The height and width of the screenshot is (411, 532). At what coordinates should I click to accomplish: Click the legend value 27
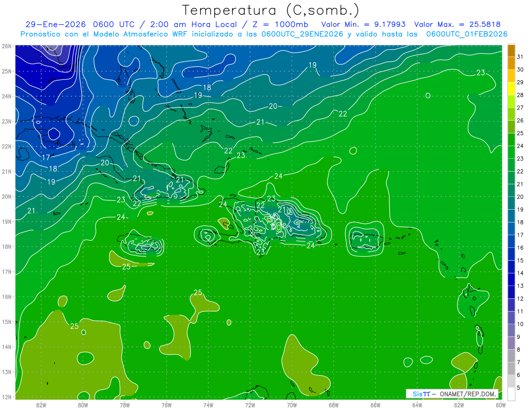pyautogui.click(x=520, y=108)
